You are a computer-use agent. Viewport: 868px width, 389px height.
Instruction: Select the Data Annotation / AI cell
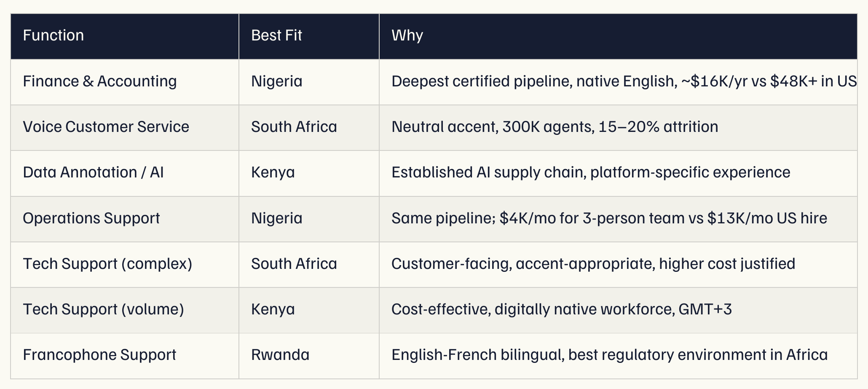(x=125, y=173)
